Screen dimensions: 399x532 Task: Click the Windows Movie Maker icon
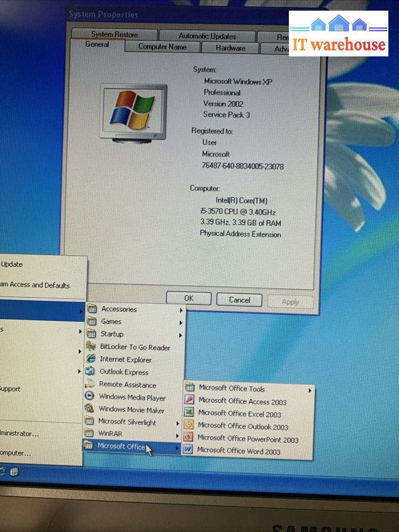[x=89, y=408]
